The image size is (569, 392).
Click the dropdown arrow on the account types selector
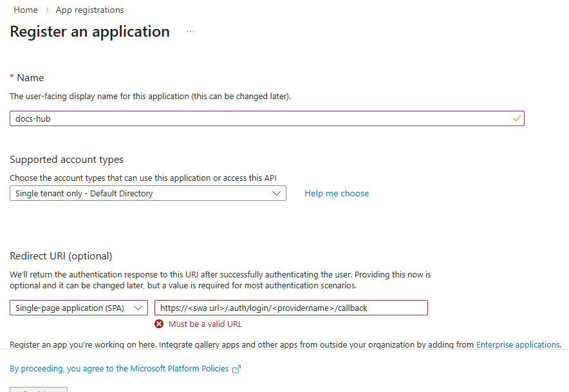tap(278, 193)
